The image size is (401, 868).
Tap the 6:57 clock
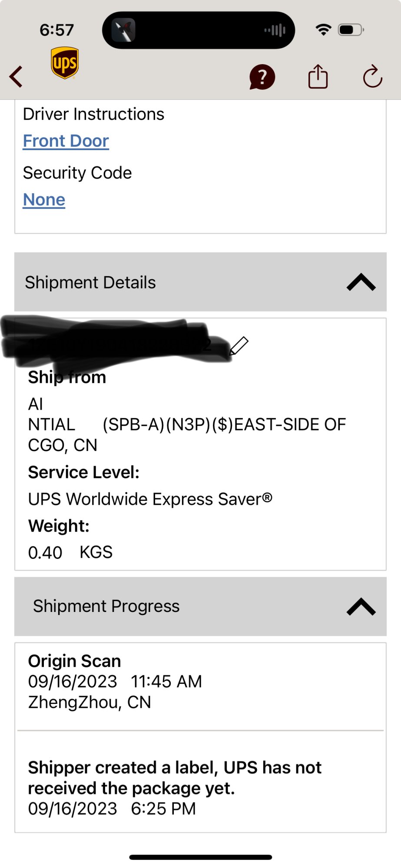57,30
